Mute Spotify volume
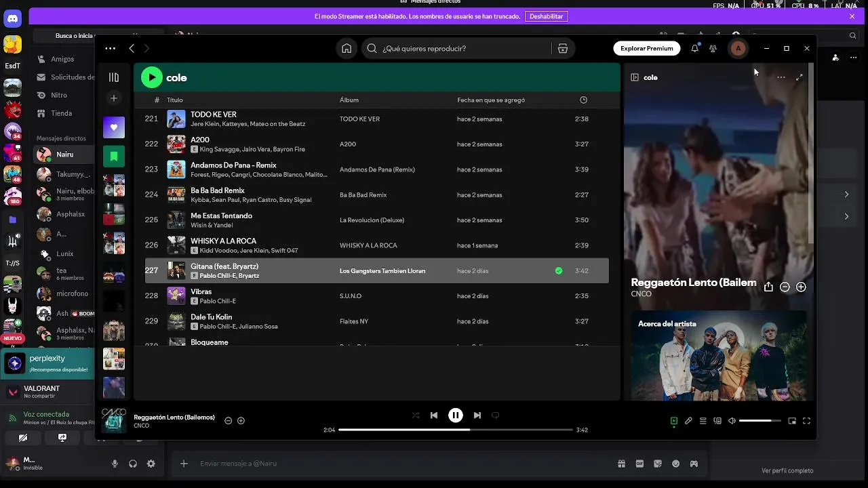868x488 pixels. coord(732,421)
